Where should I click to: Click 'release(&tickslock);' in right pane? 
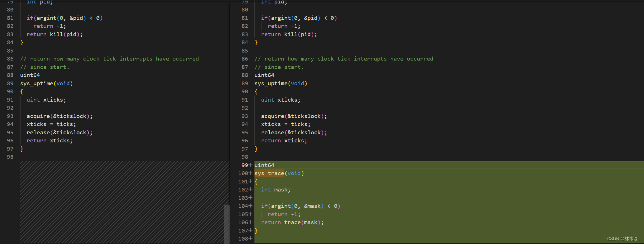tap(294, 132)
